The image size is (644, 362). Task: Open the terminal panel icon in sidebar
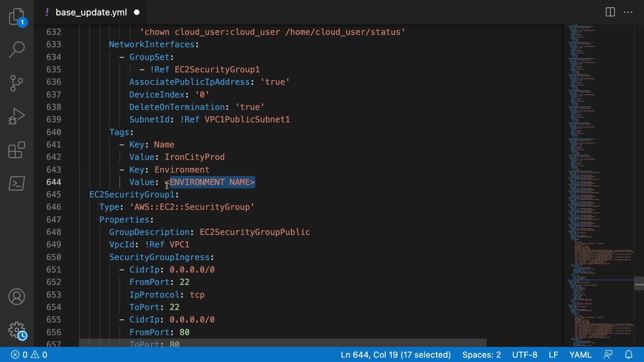(16, 183)
